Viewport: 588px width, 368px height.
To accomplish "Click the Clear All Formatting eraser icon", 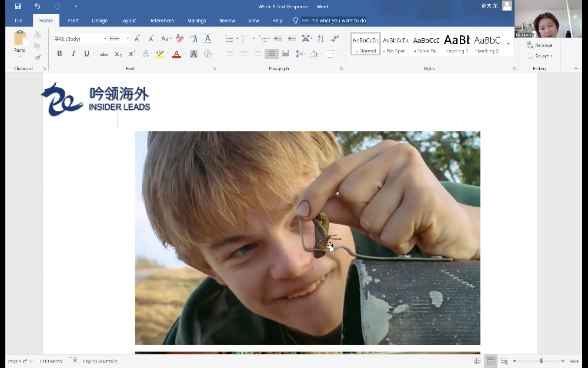I will [180, 39].
